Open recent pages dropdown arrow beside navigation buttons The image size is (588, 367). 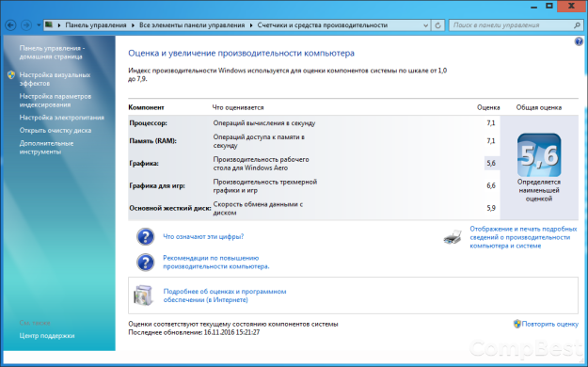tap(39, 25)
